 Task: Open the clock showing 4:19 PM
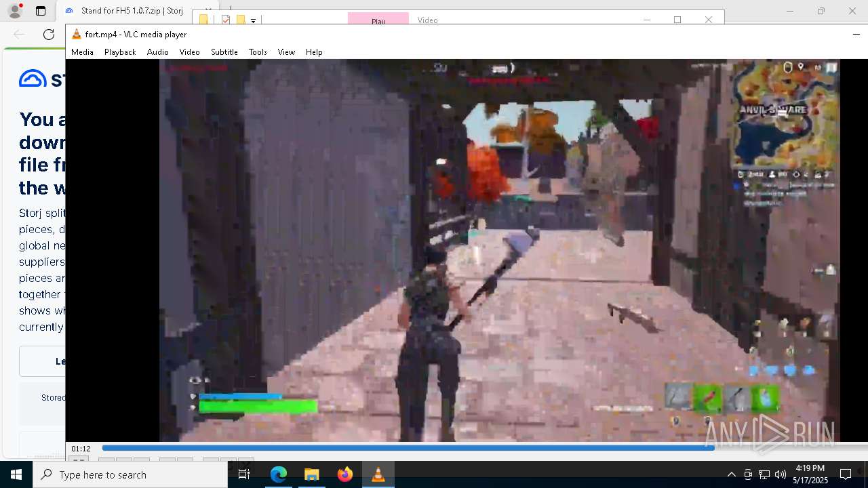point(810,474)
